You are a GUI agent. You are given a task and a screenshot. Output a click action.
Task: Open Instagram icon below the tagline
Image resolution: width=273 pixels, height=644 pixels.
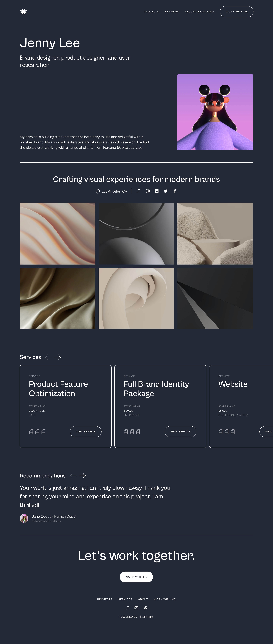point(148,191)
